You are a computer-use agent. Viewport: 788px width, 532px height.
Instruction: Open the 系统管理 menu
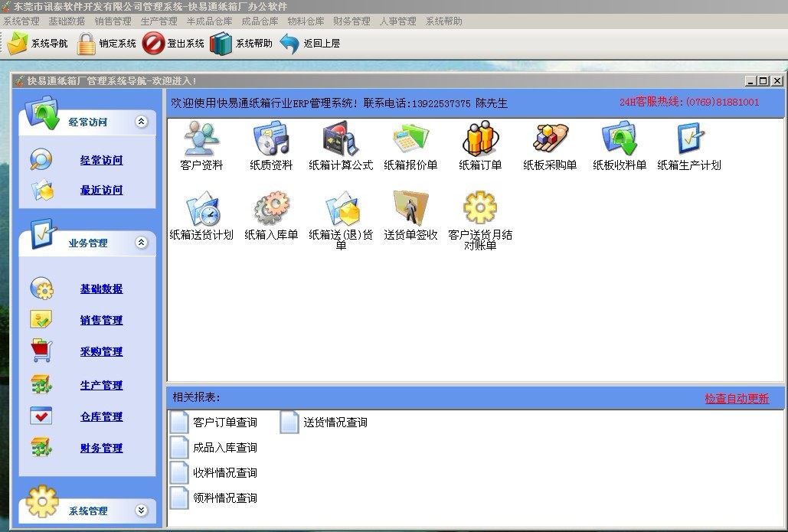[x=21, y=21]
